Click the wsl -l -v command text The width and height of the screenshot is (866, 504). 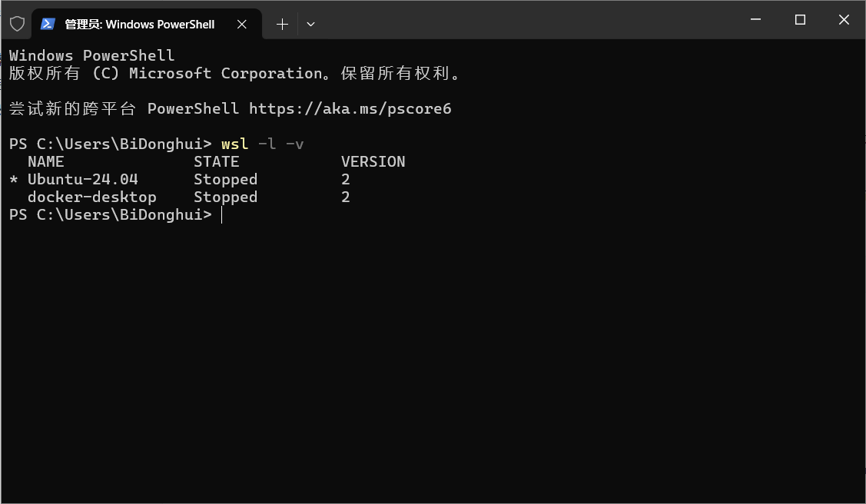click(261, 144)
